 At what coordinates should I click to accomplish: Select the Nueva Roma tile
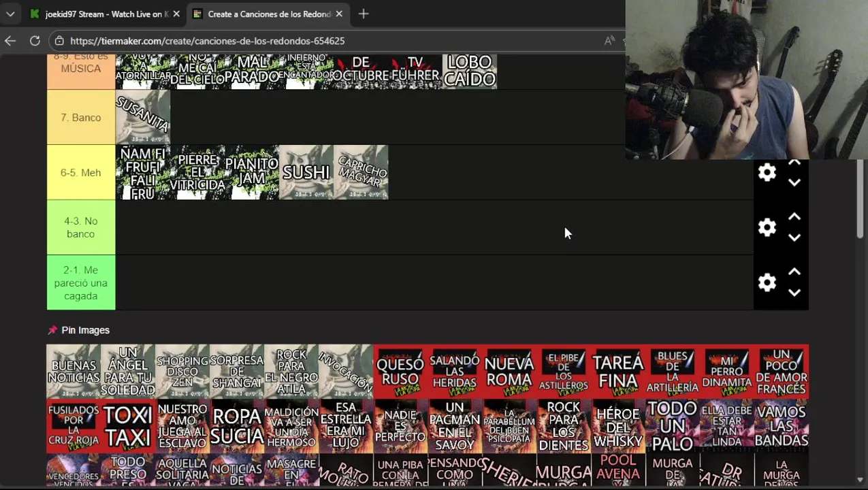click(509, 371)
